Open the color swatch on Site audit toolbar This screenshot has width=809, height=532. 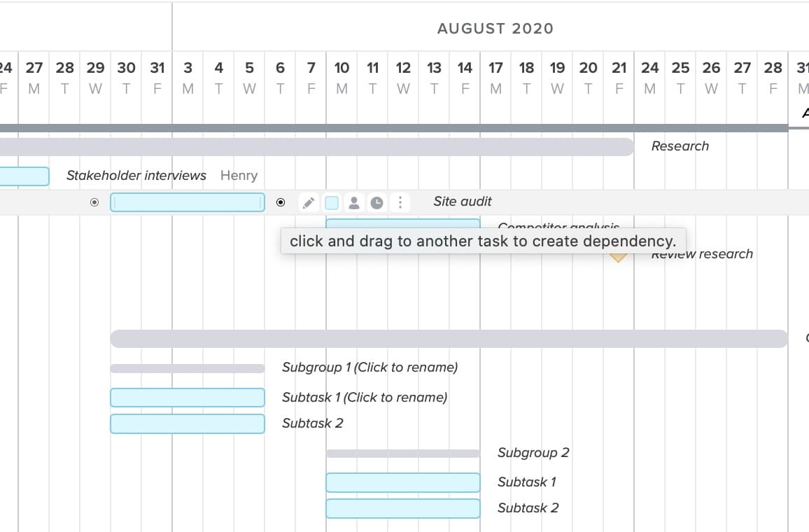[331, 202]
